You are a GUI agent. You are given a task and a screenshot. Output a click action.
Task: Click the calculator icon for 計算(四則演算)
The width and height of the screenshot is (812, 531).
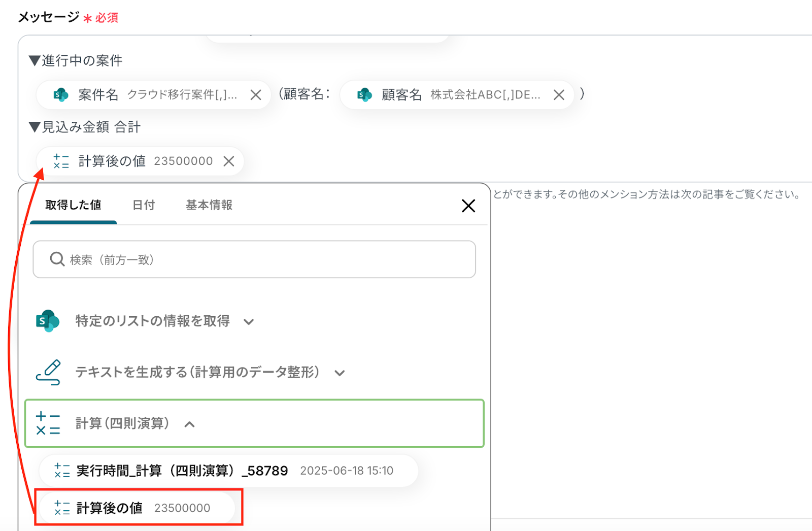[x=48, y=423]
